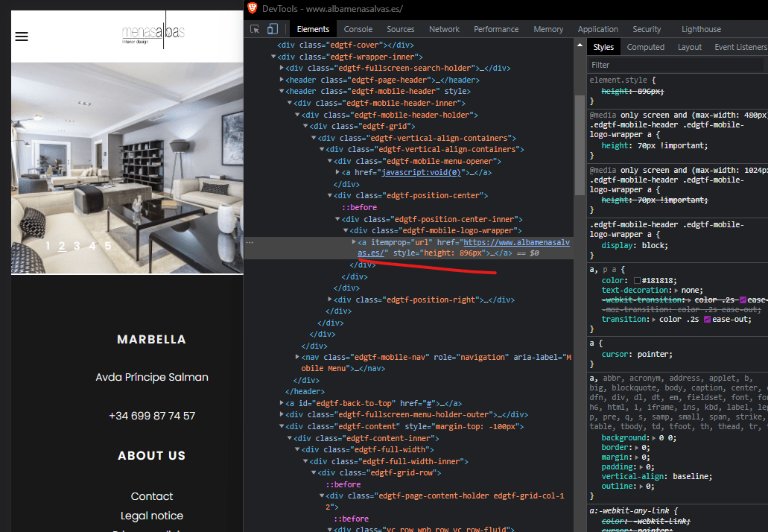Switch to the Computed sidebar tab
This screenshot has height=532, width=768.
[646, 47]
